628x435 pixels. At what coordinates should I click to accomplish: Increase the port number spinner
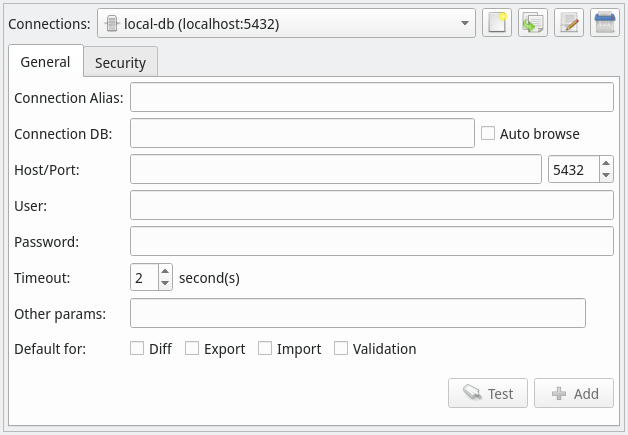click(606, 163)
